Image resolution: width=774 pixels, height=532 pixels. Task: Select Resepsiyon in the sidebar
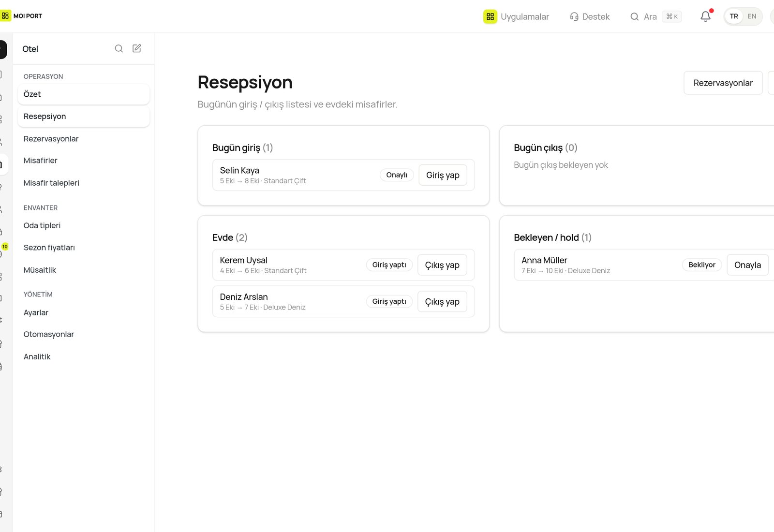[84, 117]
